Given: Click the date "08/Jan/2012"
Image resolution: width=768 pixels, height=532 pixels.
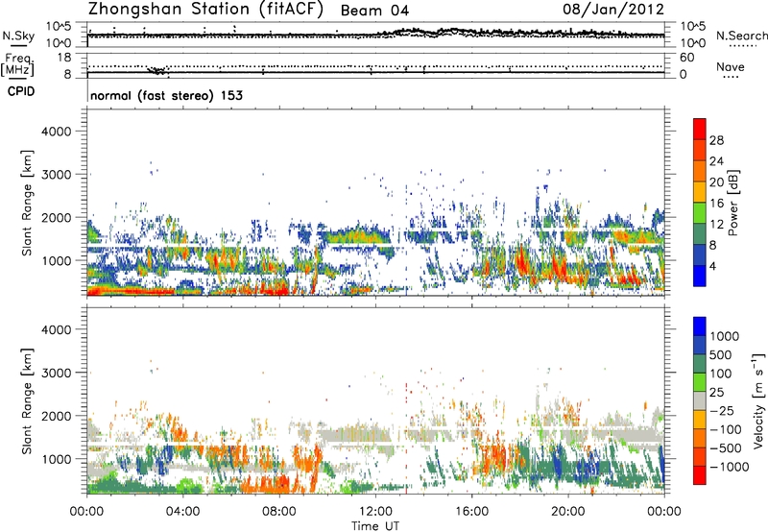Looking at the screenshot, I should pos(613,10).
